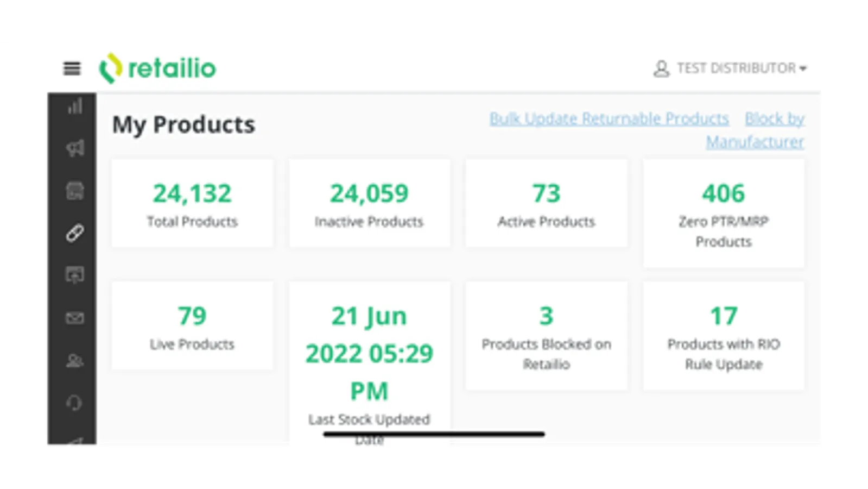The height and width of the screenshot is (489, 868).
Task: Click the user profile avatar icon
Action: [x=661, y=68]
